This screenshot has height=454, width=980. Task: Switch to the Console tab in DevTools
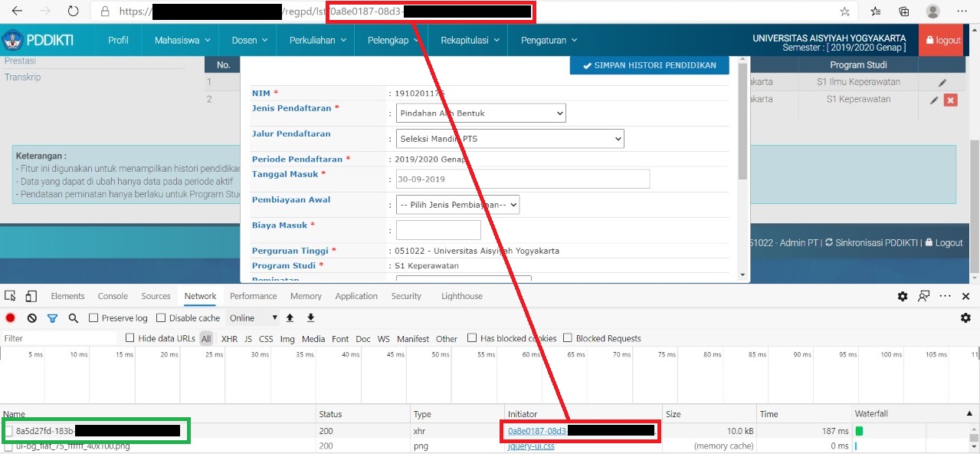point(113,296)
